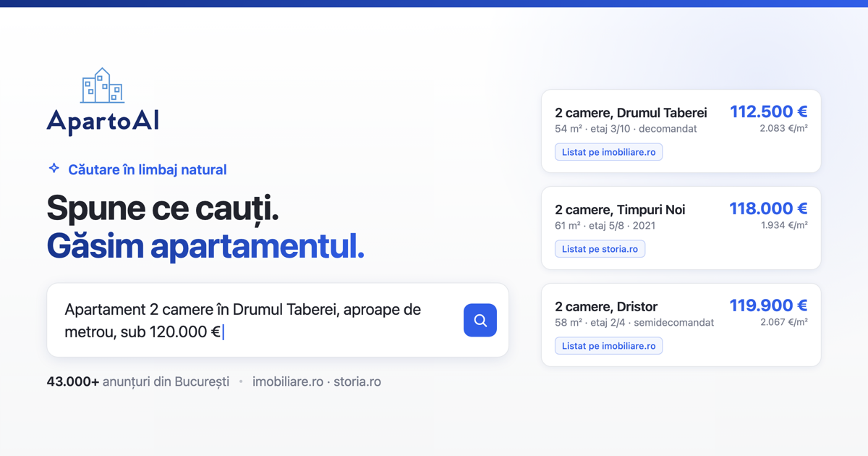This screenshot has width=868, height=456.
Task: Click the Căutare în limbaj natural label
Action: (x=148, y=169)
